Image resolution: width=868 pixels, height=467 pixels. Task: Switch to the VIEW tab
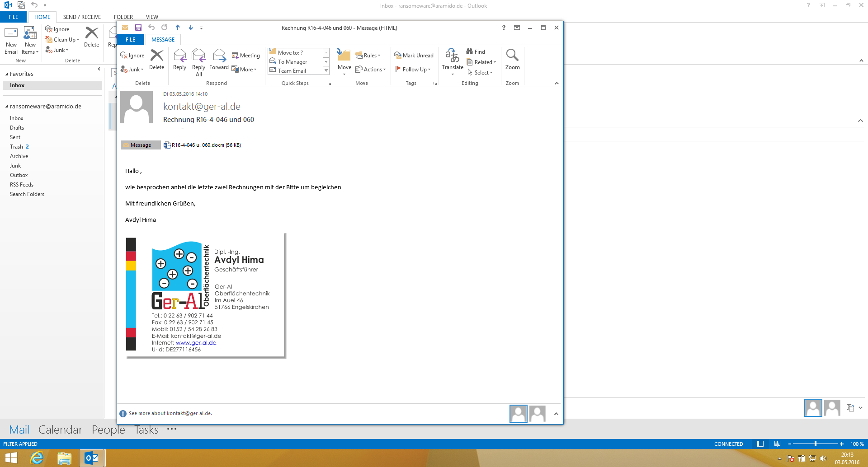pos(152,17)
